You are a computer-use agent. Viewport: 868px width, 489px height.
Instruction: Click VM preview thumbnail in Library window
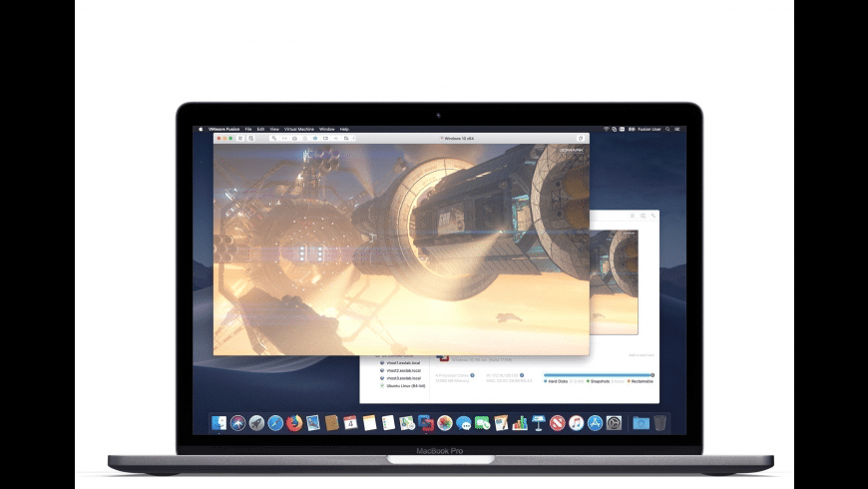(614, 282)
